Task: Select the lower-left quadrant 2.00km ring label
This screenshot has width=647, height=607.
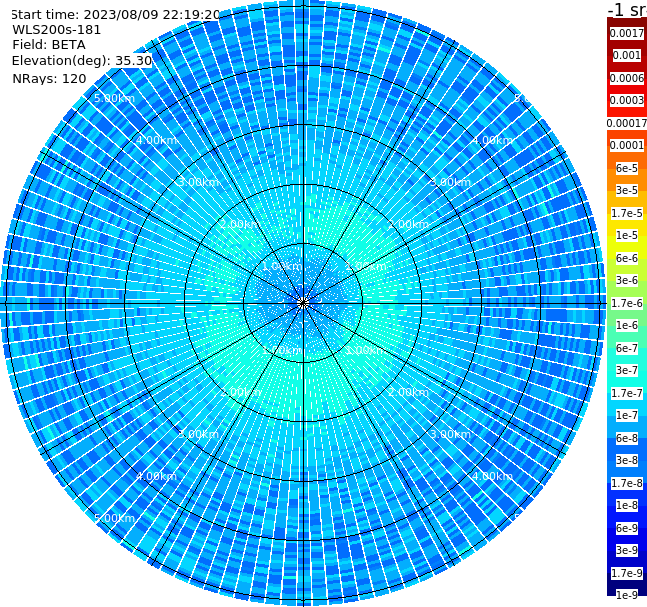Action: (x=241, y=392)
